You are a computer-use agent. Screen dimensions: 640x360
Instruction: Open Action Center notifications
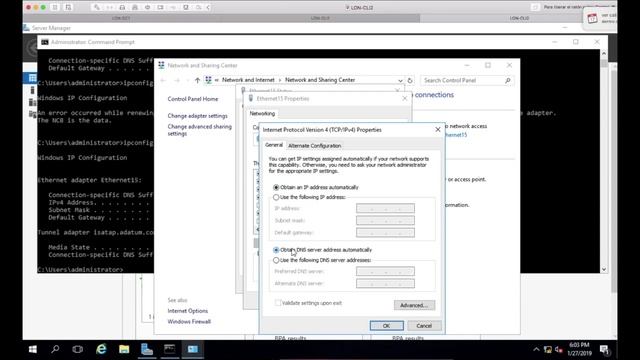[604, 349]
